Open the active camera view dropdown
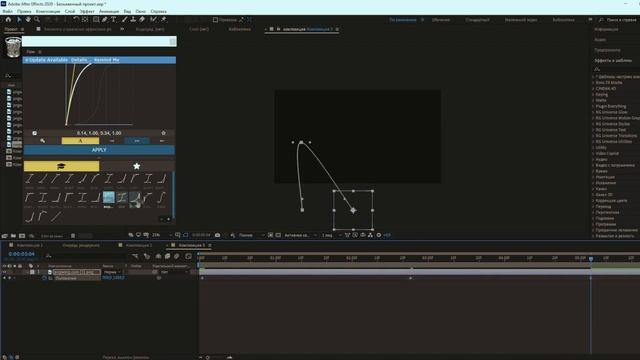This screenshot has width=640, height=360. (301, 235)
